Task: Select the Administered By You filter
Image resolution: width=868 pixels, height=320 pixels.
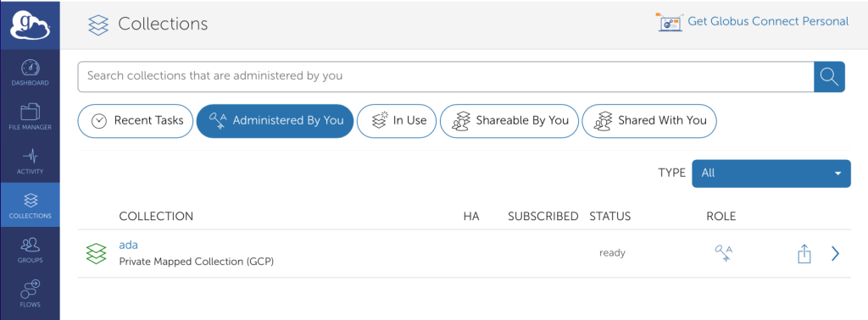Action: pyautogui.click(x=275, y=120)
